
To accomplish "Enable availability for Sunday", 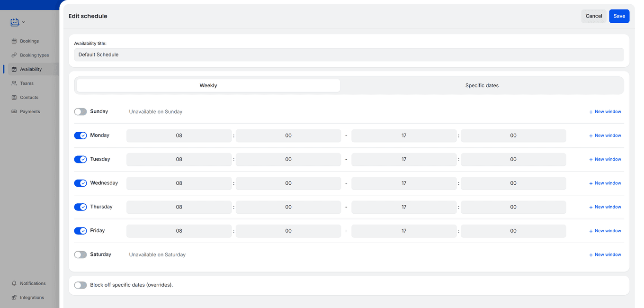I will tap(80, 111).
